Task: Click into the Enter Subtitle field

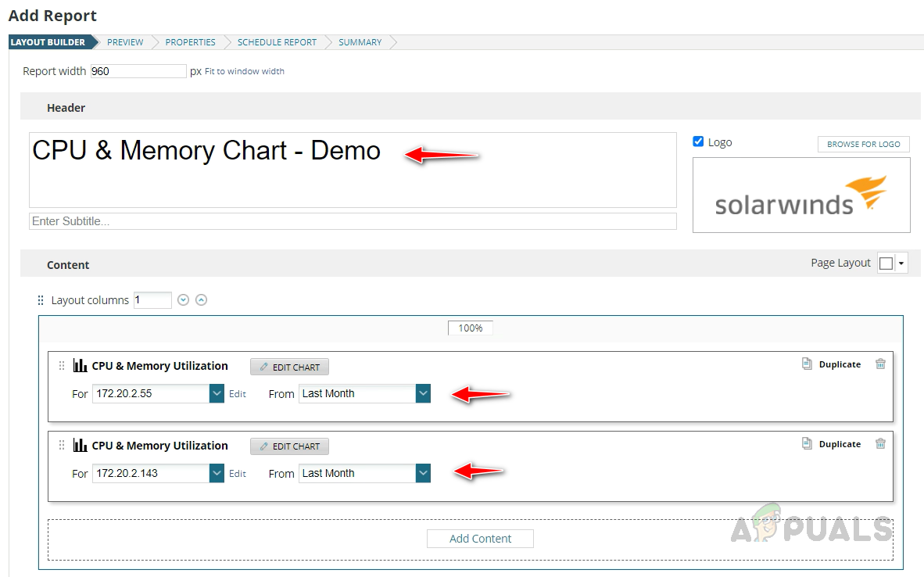Action: point(353,221)
